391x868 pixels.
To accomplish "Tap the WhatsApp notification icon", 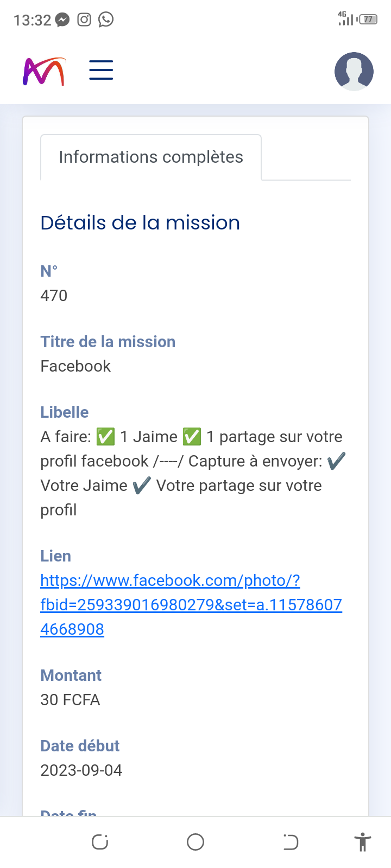I will (x=106, y=20).
